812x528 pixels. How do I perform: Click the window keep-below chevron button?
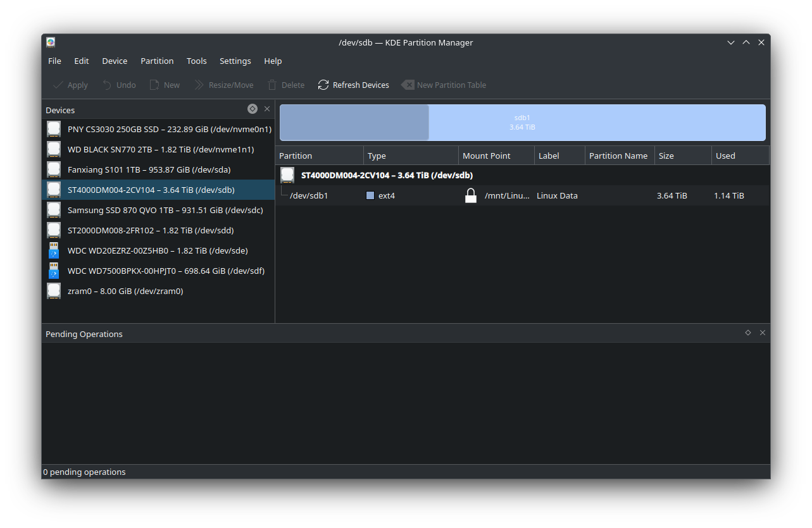point(731,42)
